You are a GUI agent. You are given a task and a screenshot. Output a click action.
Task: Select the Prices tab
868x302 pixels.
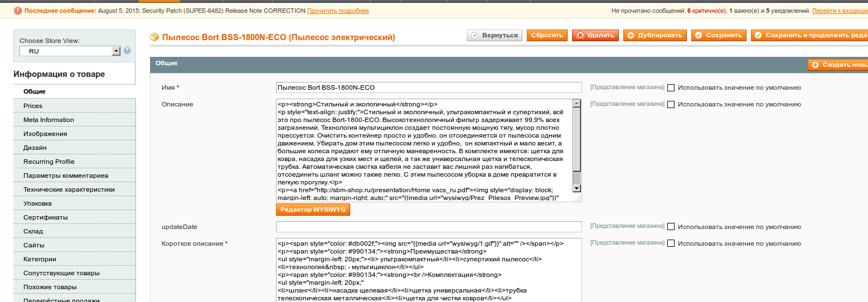click(x=75, y=106)
